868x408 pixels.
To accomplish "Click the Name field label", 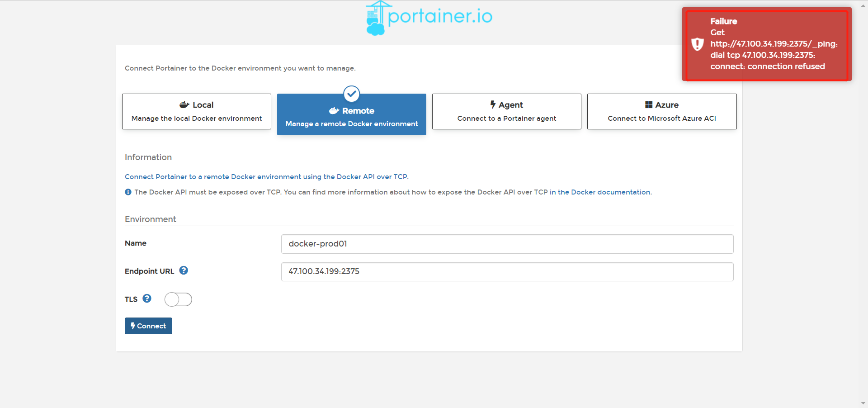I will [x=136, y=243].
